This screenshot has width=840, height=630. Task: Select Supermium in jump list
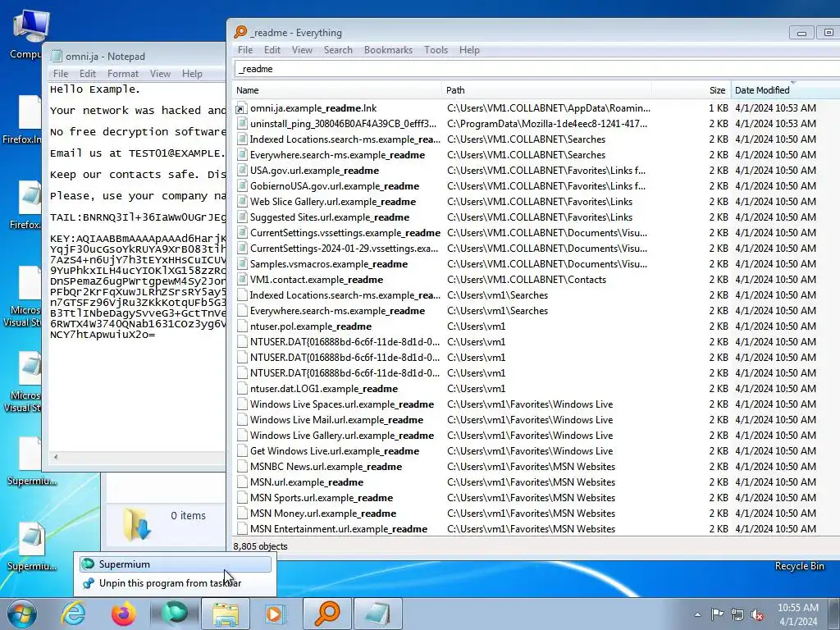point(176,564)
